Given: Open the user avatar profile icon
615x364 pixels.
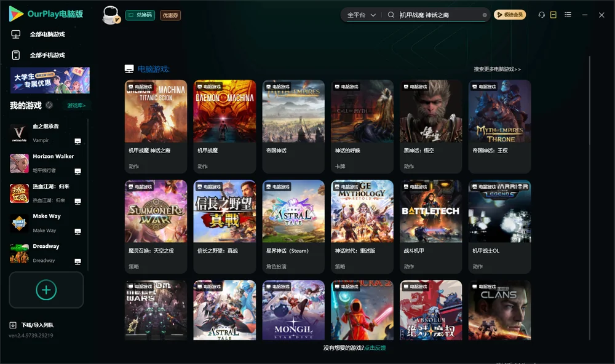Looking at the screenshot, I should pos(111,15).
